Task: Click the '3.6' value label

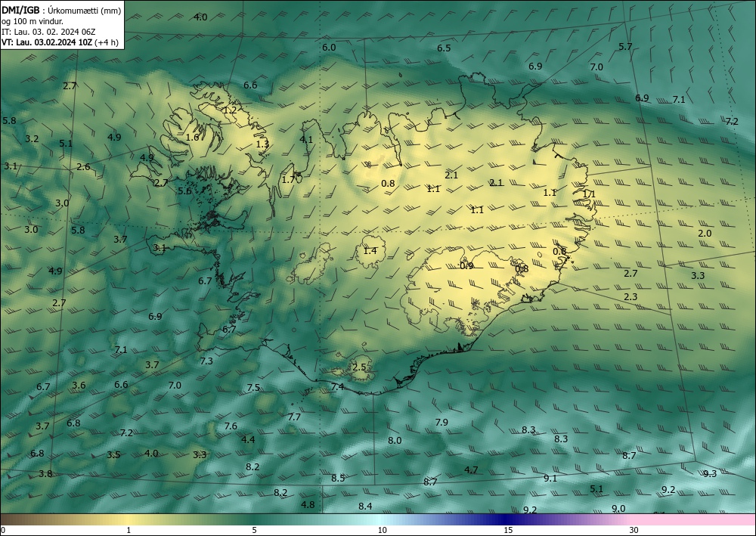Action: pyautogui.click(x=79, y=385)
